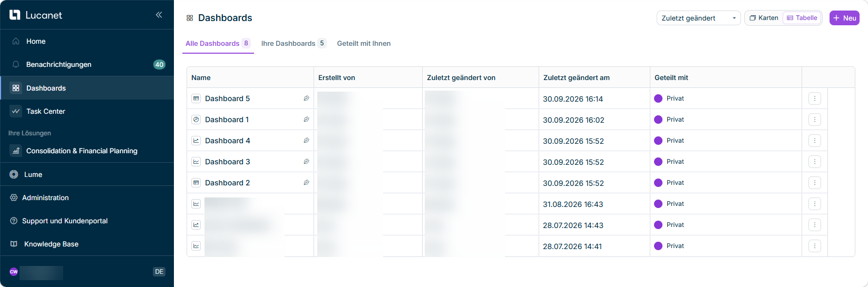Click the Administration gear icon
The width and height of the screenshot is (868, 287).
click(14, 197)
